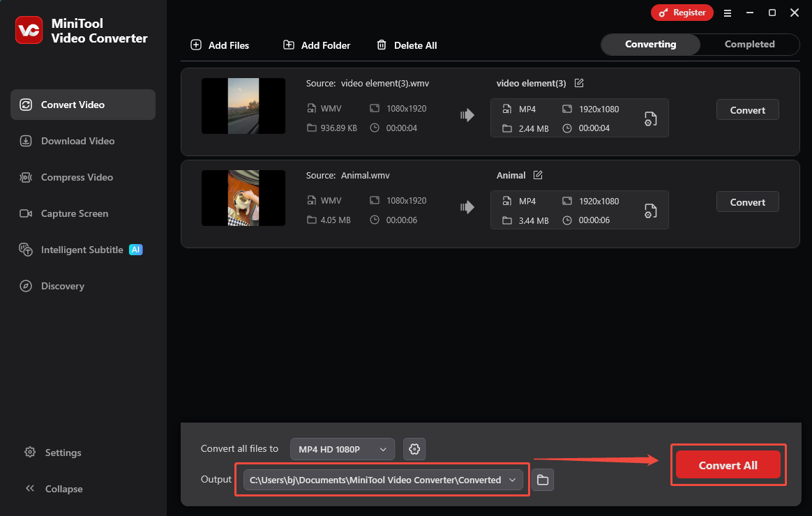The image size is (812, 516).
Task: Click the Delete All icon
Action: pyautogui.click(x=382, y=45)
